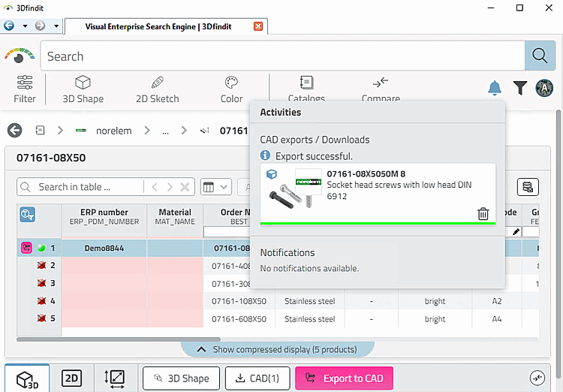Click the table settings icon at right

528,187
